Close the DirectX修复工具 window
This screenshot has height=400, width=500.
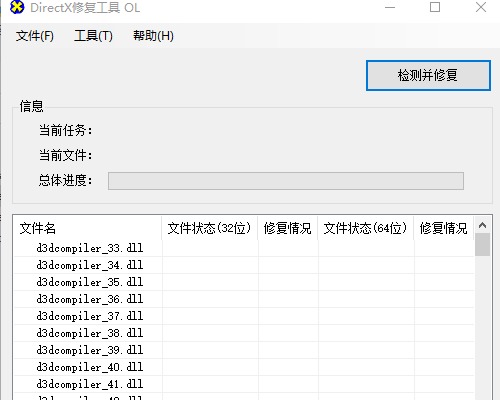click(481, 7)
